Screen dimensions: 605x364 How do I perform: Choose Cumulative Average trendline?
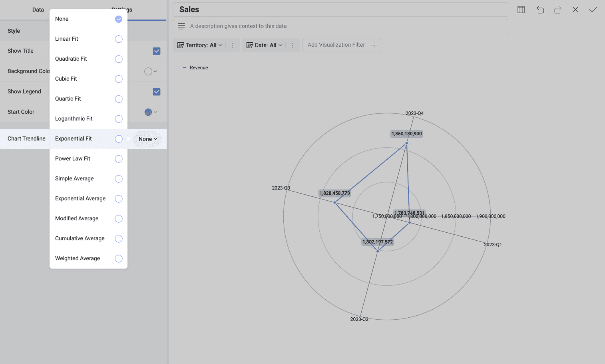point(88,239)
